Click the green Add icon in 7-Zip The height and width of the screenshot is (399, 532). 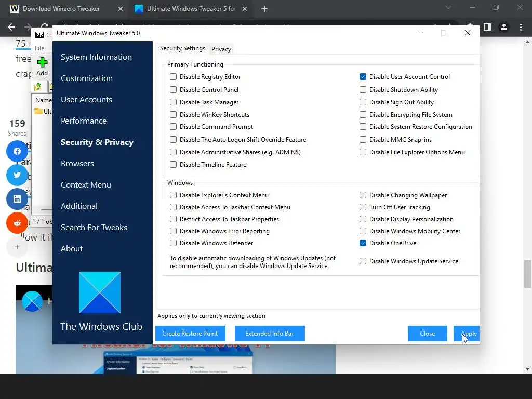(42, 62)
